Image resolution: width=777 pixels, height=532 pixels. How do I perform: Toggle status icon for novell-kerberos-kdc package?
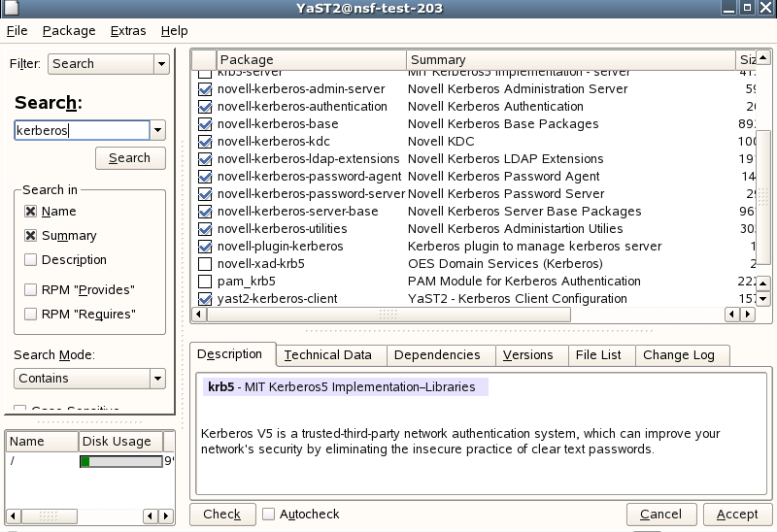pos(205,142)
